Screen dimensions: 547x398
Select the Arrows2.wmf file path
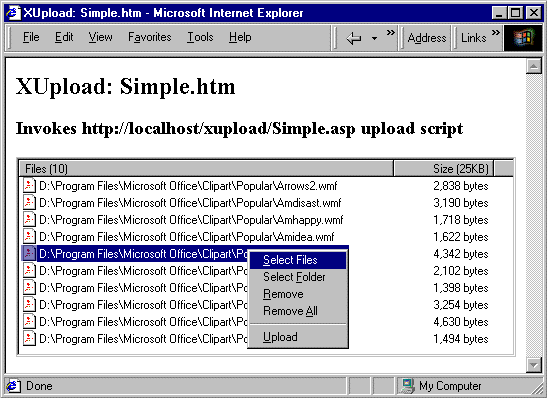coord(188,186)
